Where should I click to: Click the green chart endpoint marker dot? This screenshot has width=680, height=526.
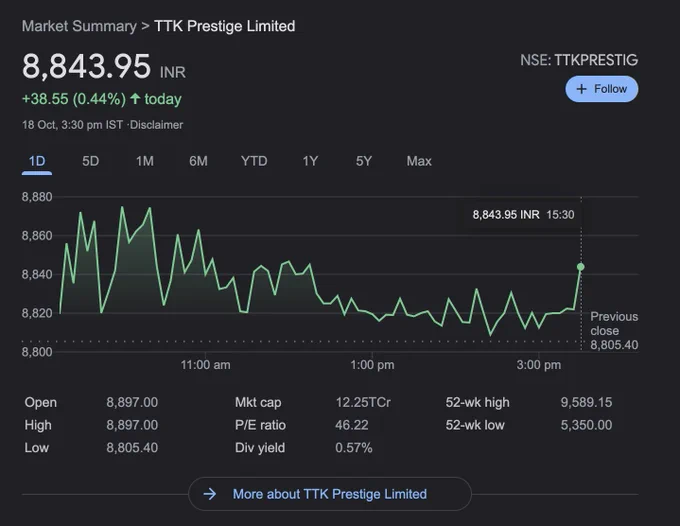(581, 267)
